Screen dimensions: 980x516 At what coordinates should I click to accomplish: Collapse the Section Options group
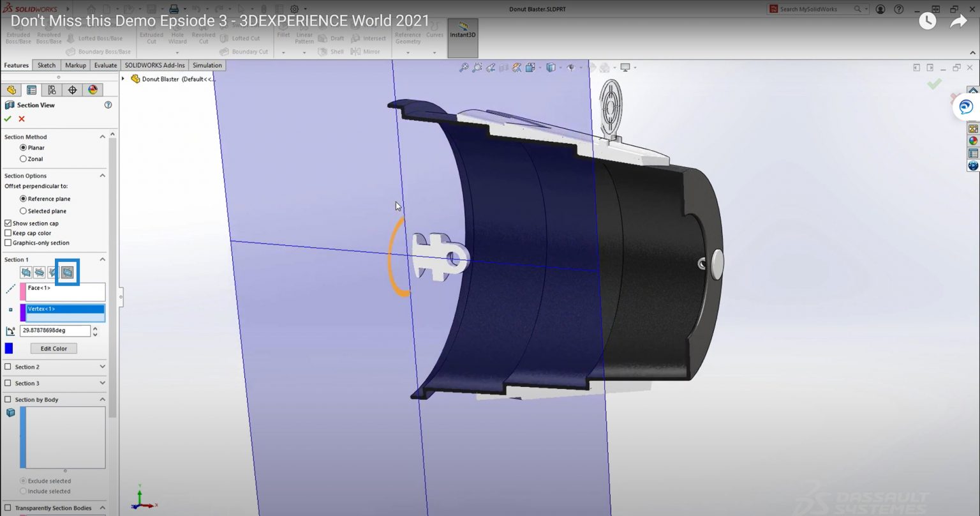(102, 176)
